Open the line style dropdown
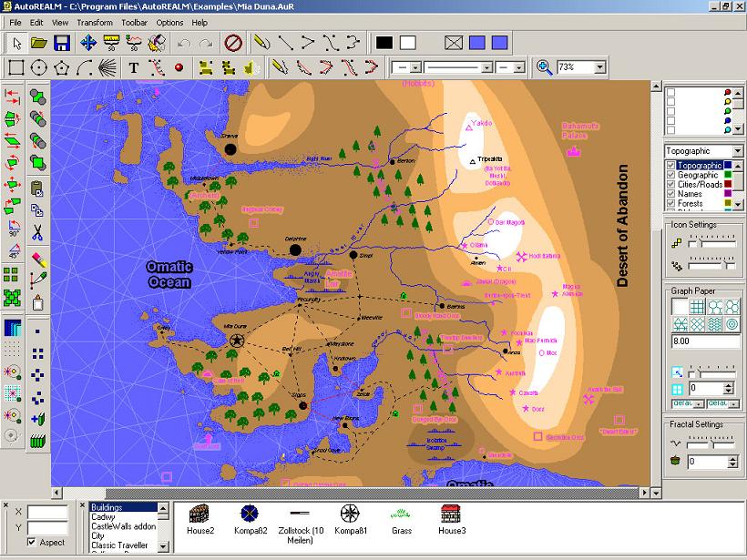The width and height of the screenshot is (747, 560). (x=487, y=67)
